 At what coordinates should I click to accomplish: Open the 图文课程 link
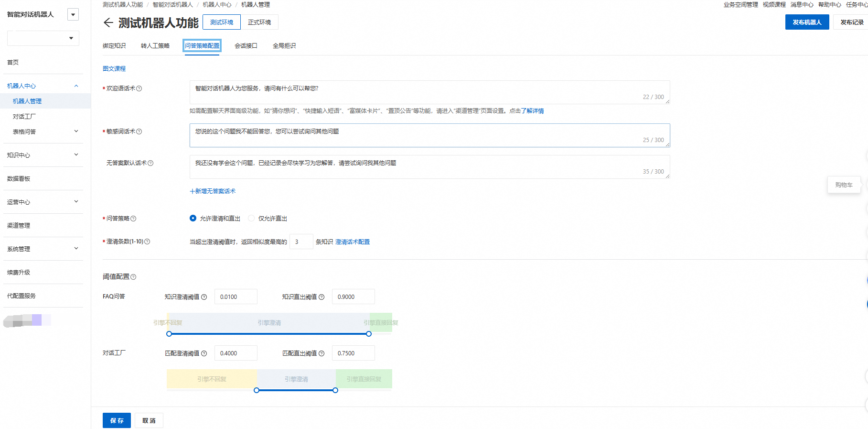(114, 69)
